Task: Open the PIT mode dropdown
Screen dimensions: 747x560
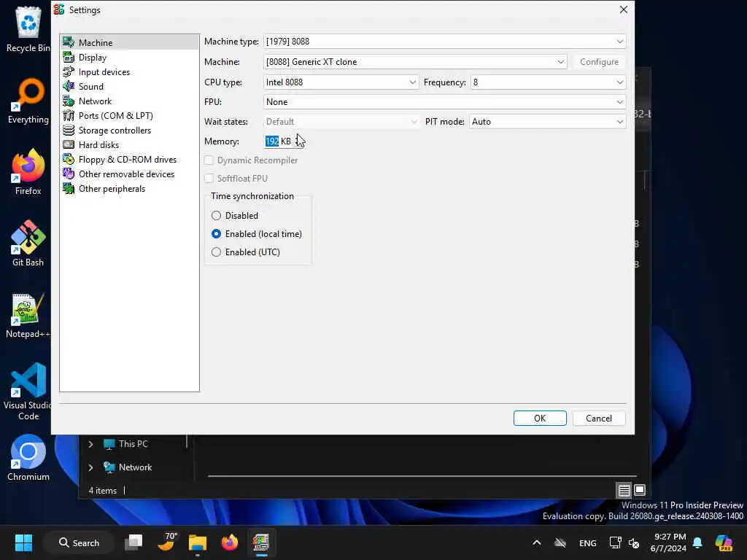Action: coord(547,122)
